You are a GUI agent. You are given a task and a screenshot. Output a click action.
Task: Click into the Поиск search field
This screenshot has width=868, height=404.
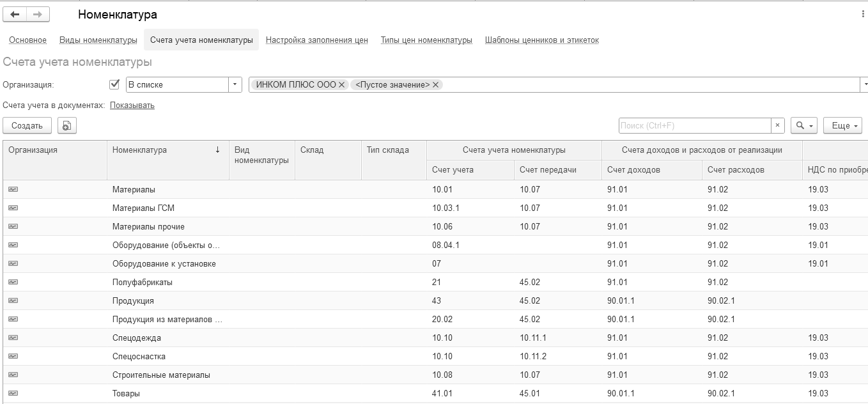tap(694, 126)
